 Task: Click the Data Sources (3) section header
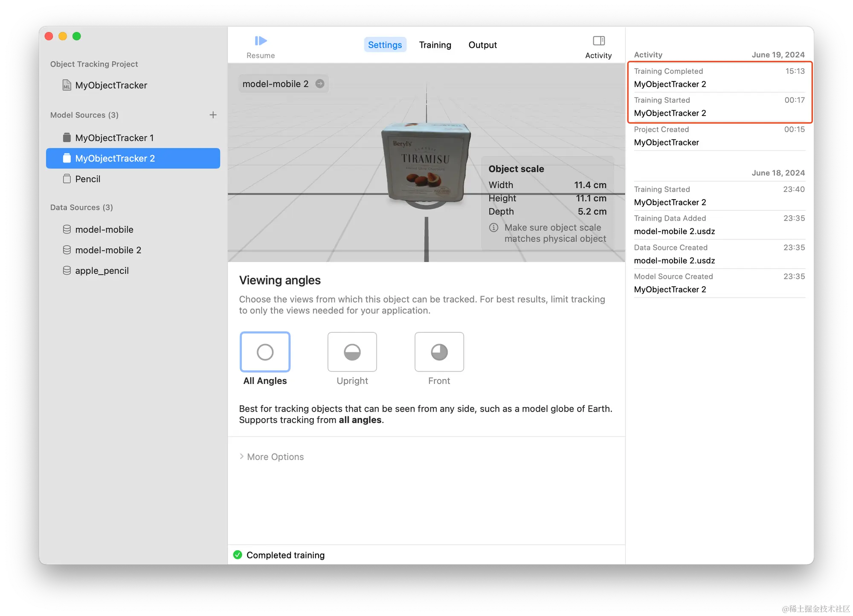81,207
